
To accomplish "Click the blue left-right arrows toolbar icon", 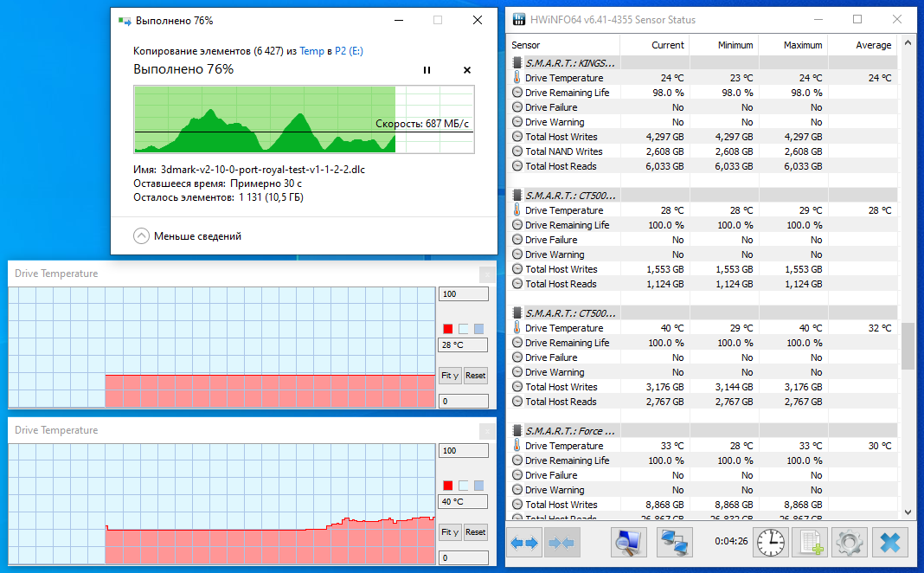I will 523,542.
